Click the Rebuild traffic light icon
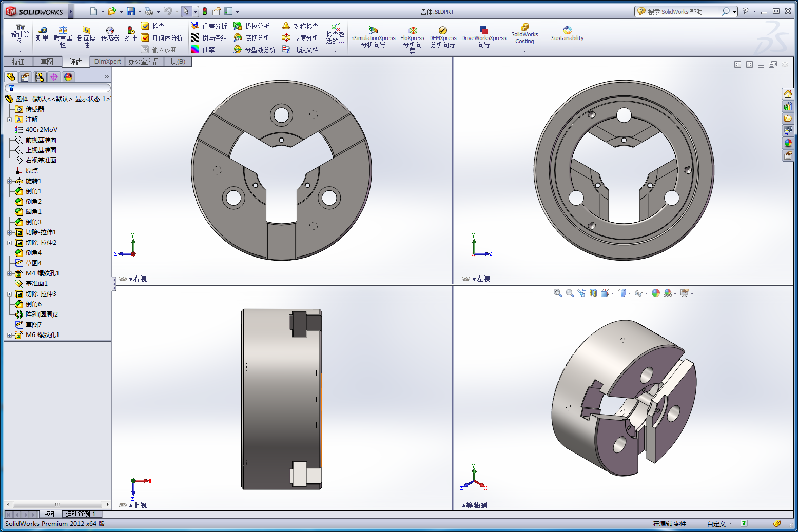The height and width of the screenshot is (532, 798). click(205, 11)
